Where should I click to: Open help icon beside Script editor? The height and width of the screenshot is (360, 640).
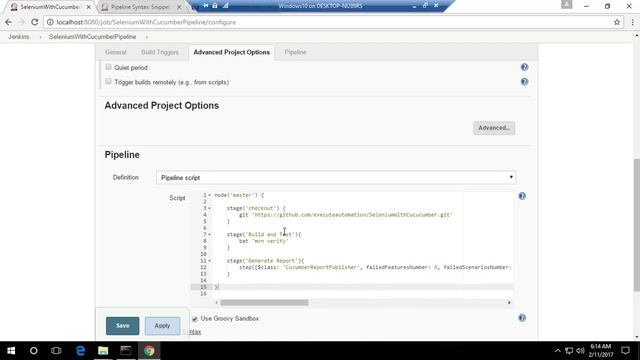[x=522, y=196]
